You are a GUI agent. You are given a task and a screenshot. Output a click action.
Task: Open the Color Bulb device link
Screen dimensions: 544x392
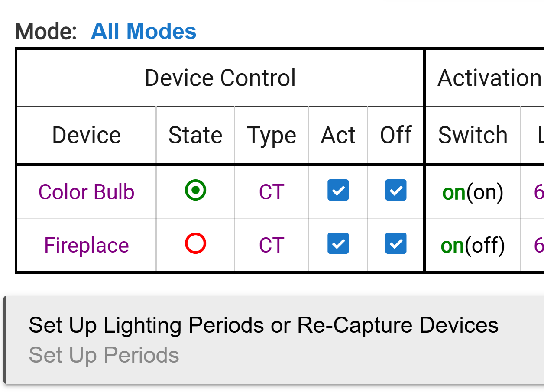(86, 192)
